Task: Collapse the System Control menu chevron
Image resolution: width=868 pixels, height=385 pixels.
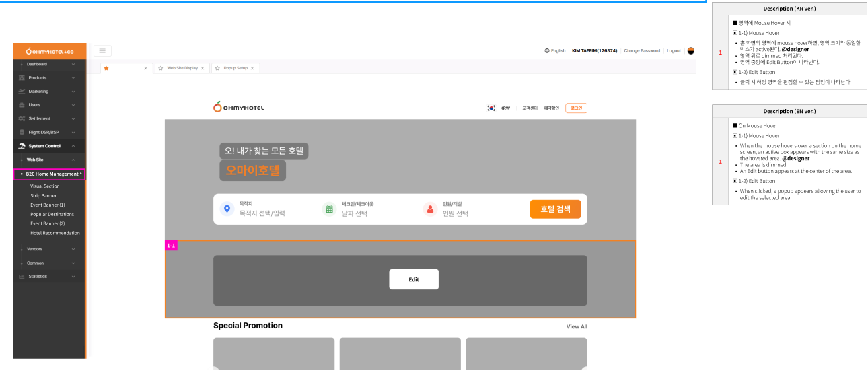Action: pyautogui.click(x=73, y=146)
